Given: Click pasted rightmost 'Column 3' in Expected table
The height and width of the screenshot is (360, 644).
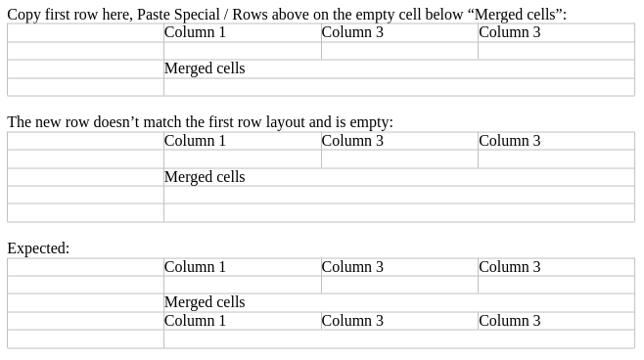Looking at the screenshot, I should (x=557, y=321).
